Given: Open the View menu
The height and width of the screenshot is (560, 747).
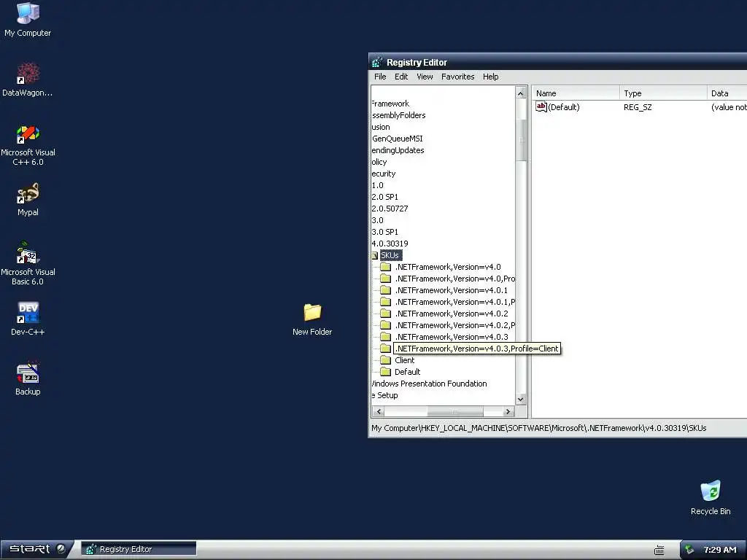Looking at the screenshot, I should tap(425, 77).
